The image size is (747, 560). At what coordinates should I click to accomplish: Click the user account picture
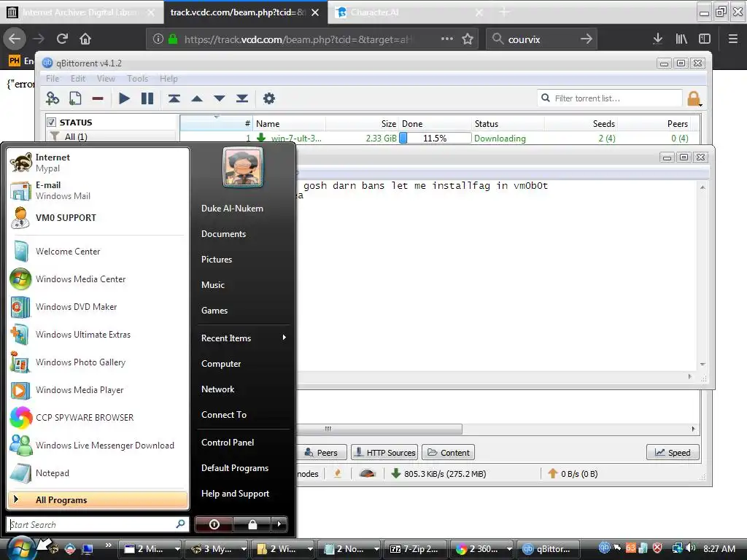(243, 167)
